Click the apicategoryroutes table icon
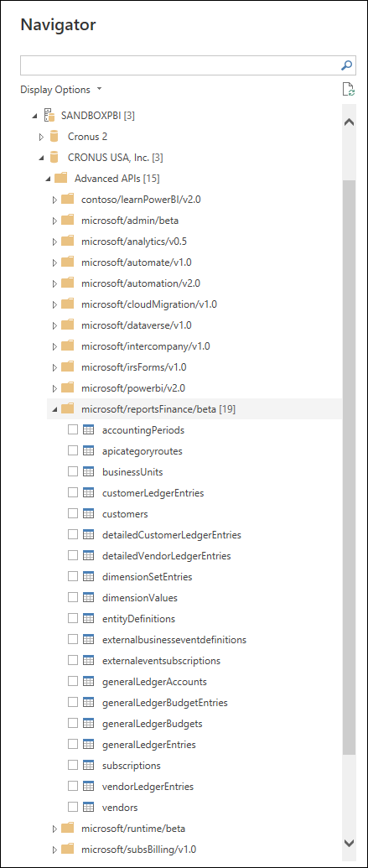Viewport: 368px width, 868px height. (89, 451)
